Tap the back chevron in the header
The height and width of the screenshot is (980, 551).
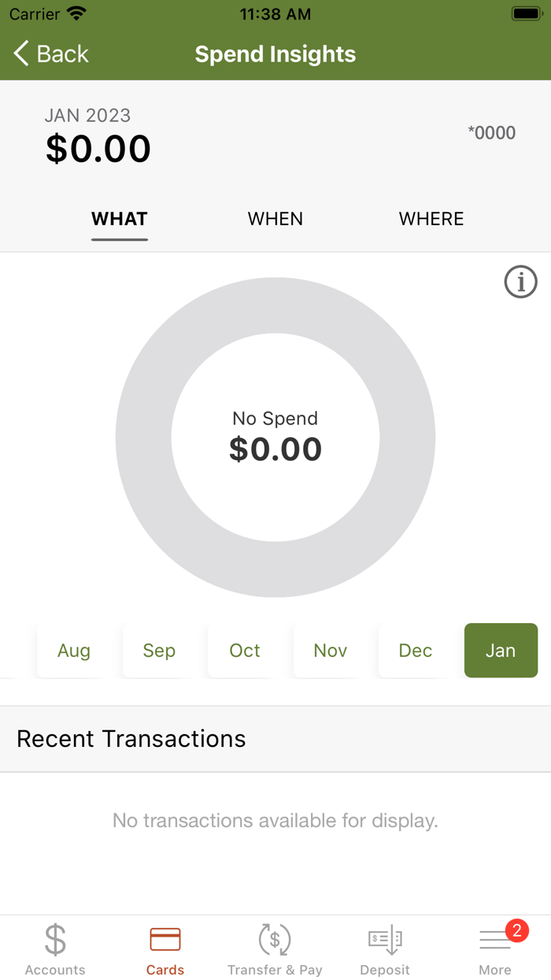(20, 53)
